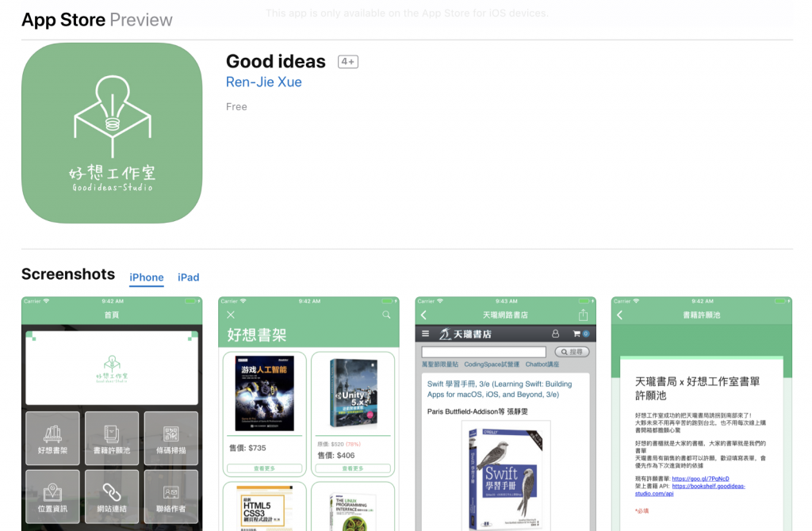Click the Free price label
This screenshot has width=812, height=531.
coord(236,107)
